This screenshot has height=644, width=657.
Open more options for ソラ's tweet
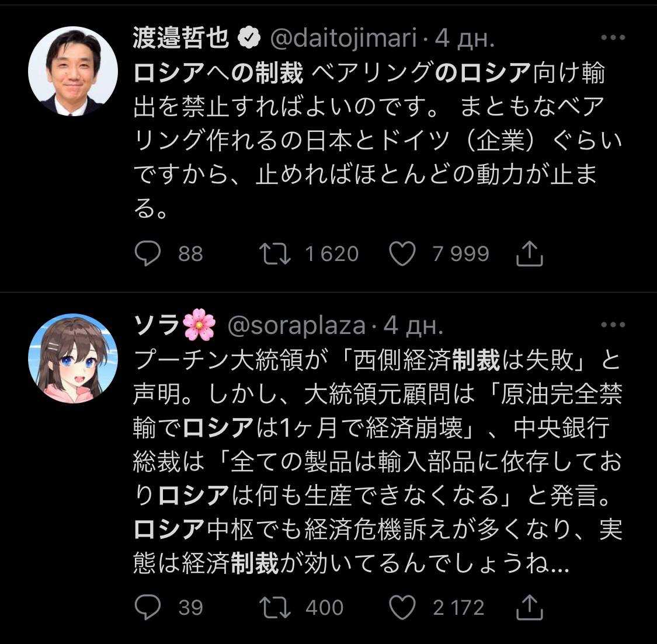pos(613,325)
